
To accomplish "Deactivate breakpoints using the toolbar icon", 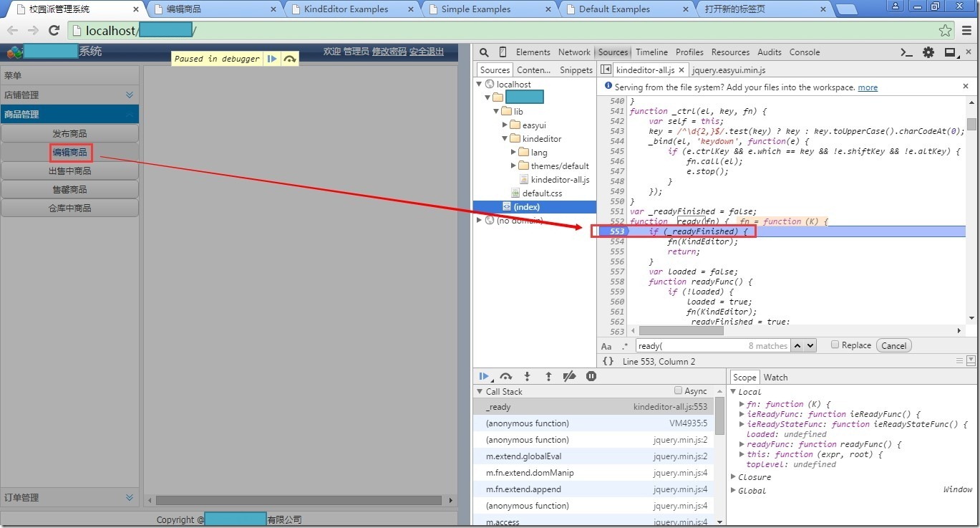I will click(x=570, y=376).
